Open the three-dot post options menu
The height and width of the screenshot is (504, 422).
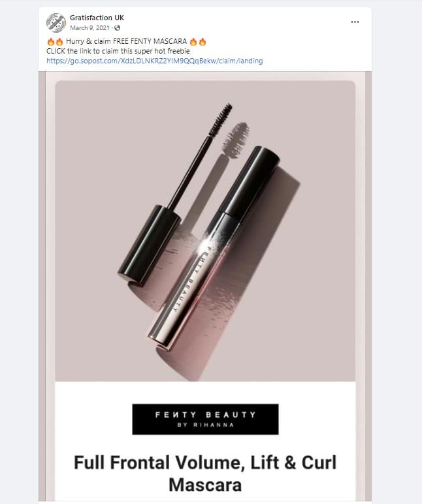pyautogui.click(x=355, y=22)
